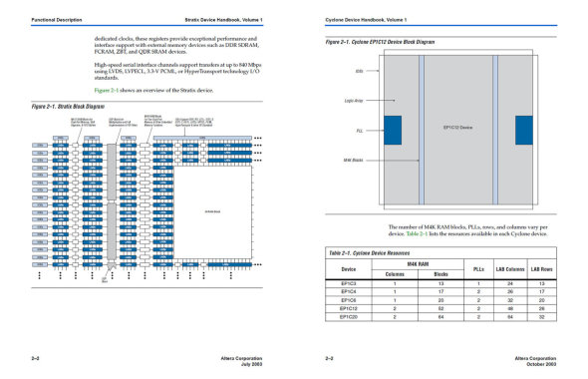This screenshot has height=379, width=588.
Task: Click right blue PLL block in Cyclone diagram
Action: click(x=524, y=131)
